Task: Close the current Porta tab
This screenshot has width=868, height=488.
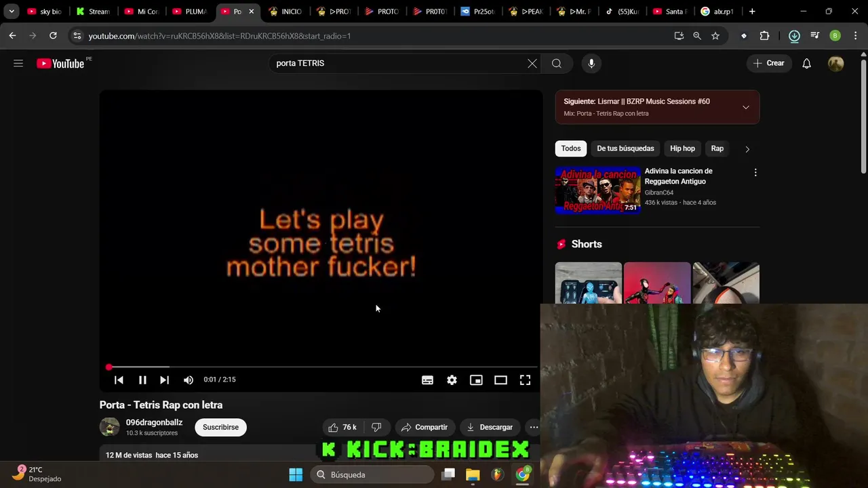Action: [x=252, y=12]
